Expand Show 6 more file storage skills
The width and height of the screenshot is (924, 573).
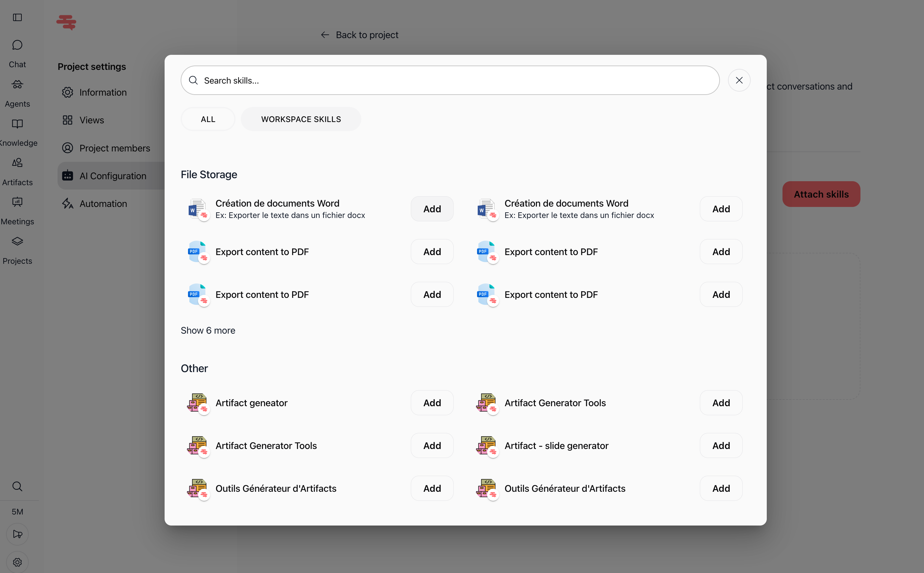coord(208,330)
